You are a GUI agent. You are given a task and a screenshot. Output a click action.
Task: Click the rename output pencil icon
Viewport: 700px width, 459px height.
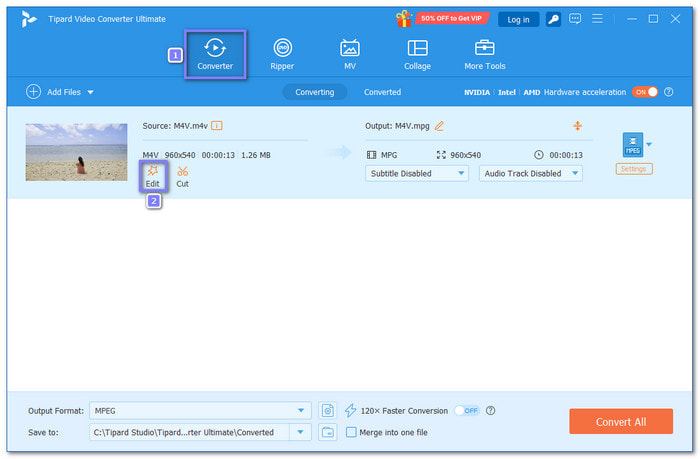(439, 126)
